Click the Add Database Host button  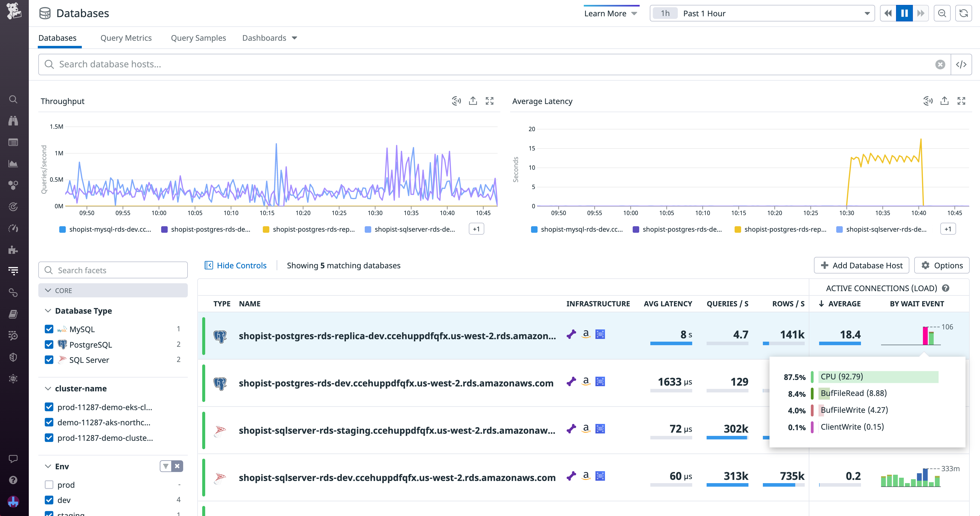pos(861,265)
